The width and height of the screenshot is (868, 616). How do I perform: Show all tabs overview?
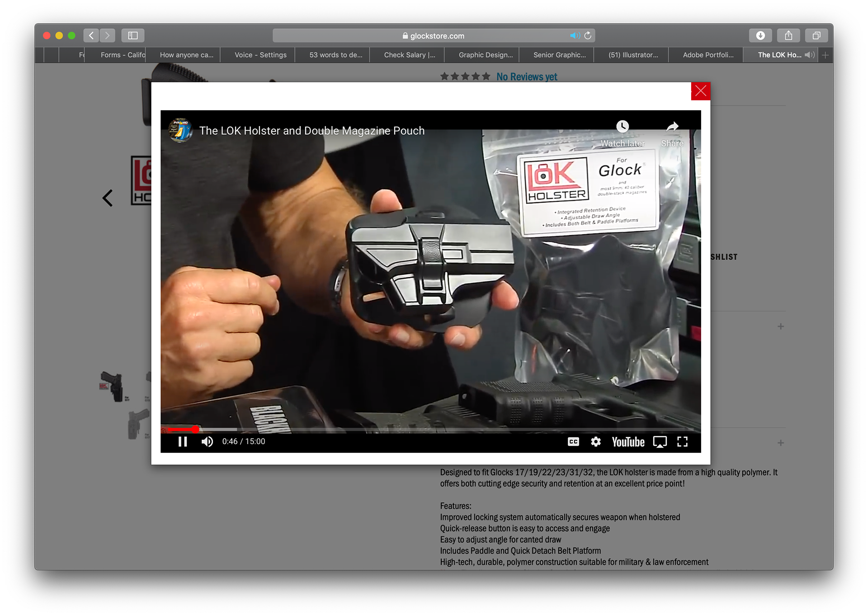click(x=816, y=35)
